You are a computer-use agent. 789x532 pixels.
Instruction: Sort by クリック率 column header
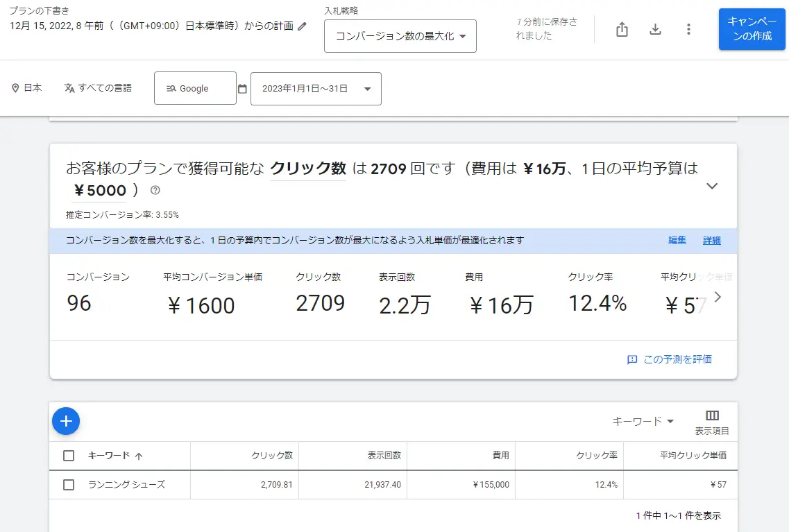tap(597, 456)
